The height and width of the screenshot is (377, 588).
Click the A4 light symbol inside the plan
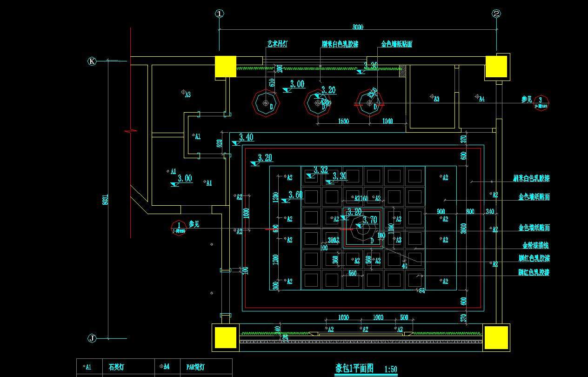point(477,97)
